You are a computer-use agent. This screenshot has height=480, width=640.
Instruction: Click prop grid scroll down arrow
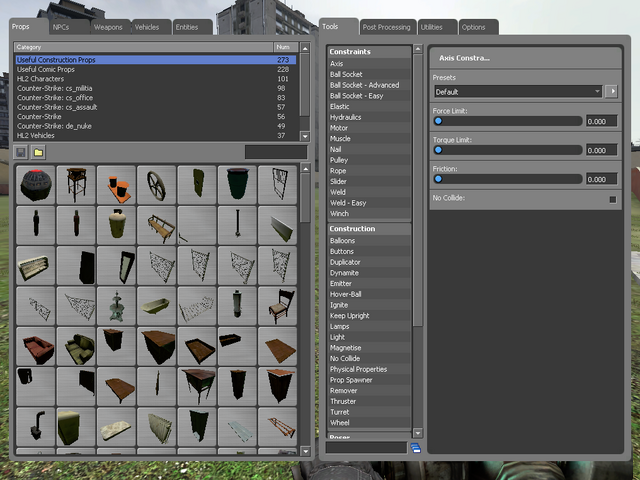305,451
